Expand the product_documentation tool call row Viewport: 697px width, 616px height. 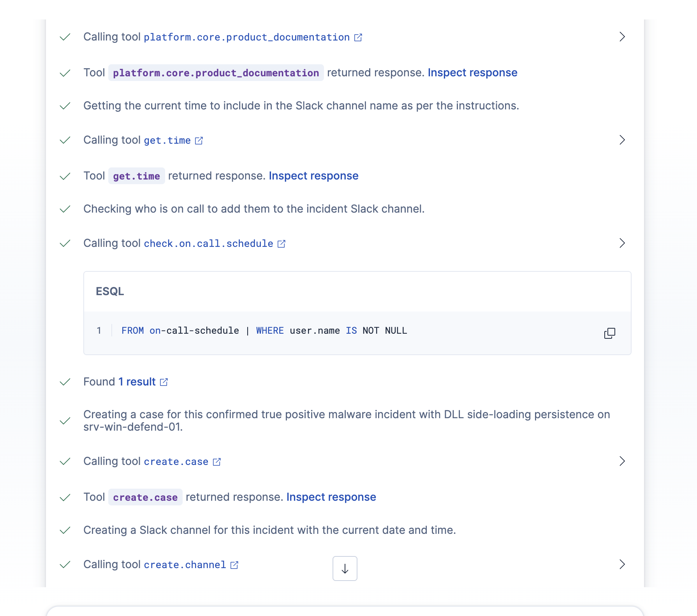point(622,37)
